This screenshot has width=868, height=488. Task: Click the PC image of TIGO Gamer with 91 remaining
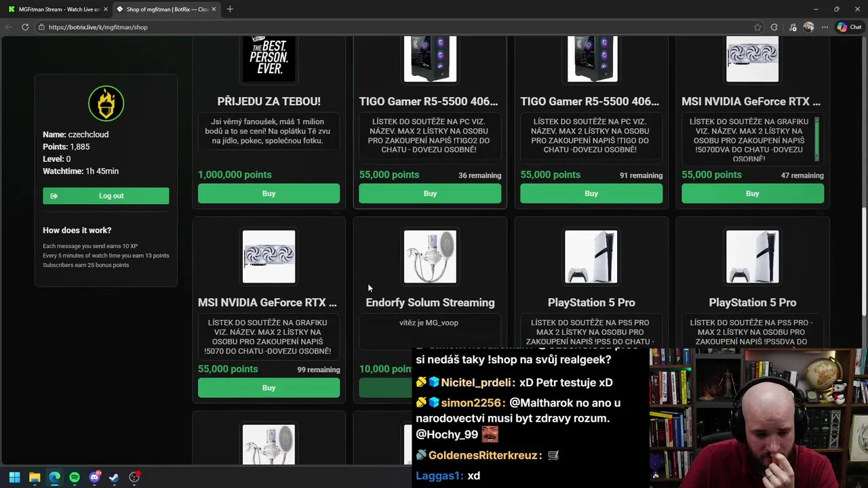pos(591,59)
